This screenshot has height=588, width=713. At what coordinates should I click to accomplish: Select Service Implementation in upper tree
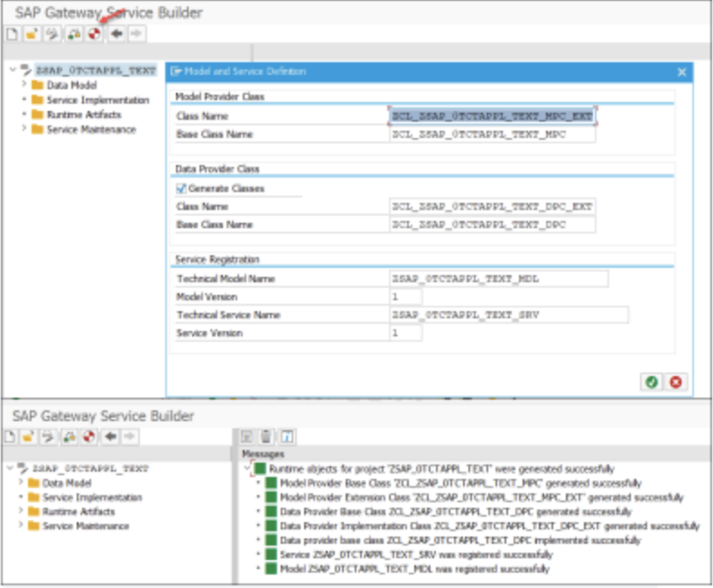(x=97, y=100)
